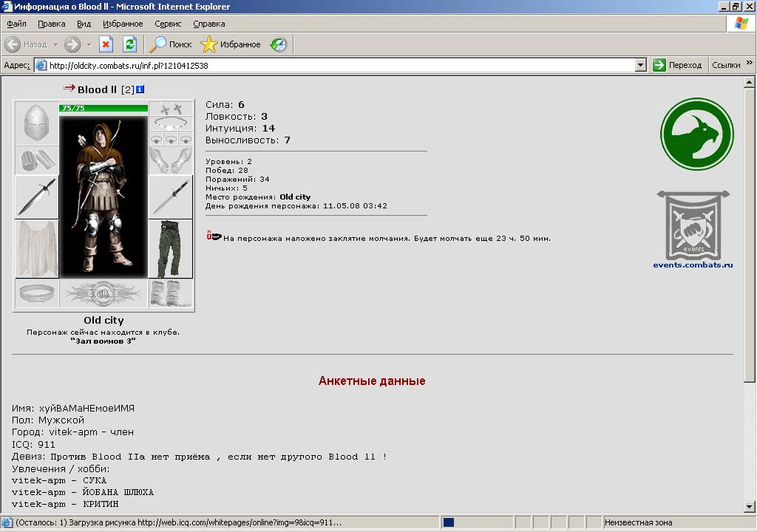The height and width of the screenshot is (532, 757).
Task: Open the Back button history dropdown arrow
Action: pos(55,44)
